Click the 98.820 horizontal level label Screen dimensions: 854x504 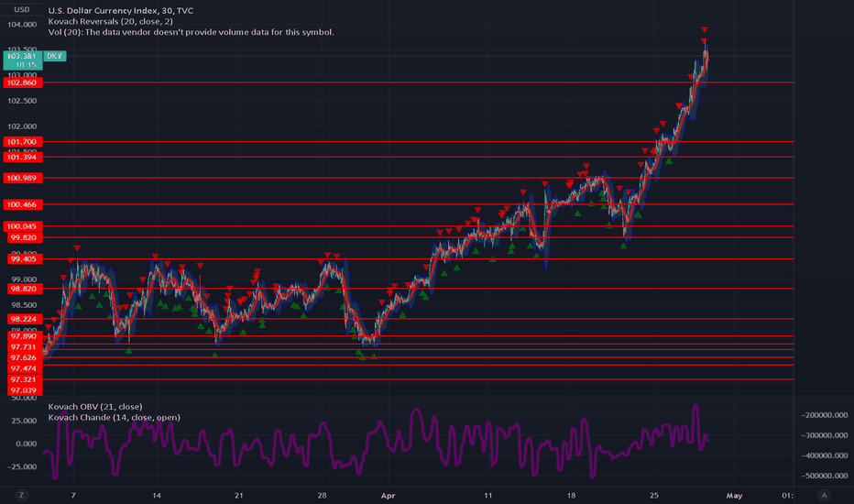coord(25,289)
